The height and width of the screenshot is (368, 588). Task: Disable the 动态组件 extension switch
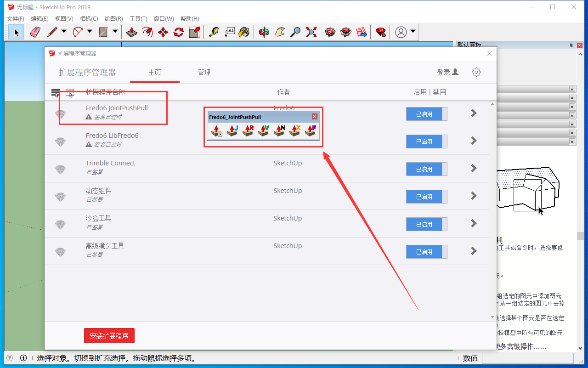pos(427,197)
